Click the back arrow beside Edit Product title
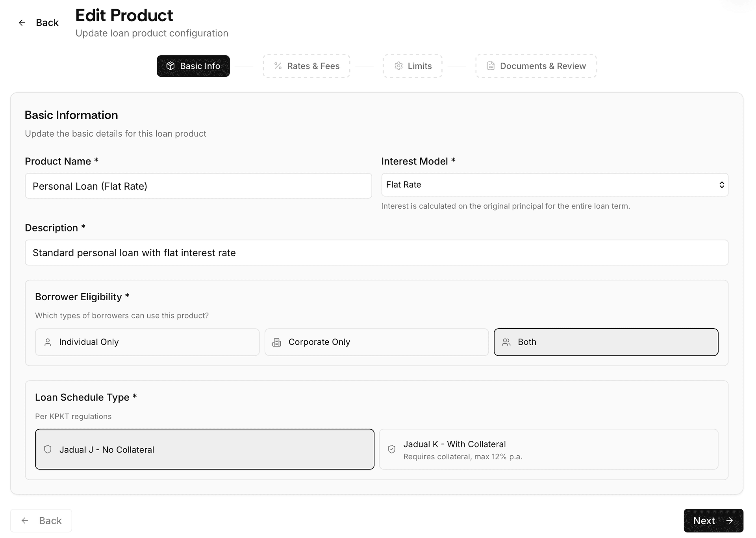The width and height of the screenshot is (756, 538). pos(22,22)
